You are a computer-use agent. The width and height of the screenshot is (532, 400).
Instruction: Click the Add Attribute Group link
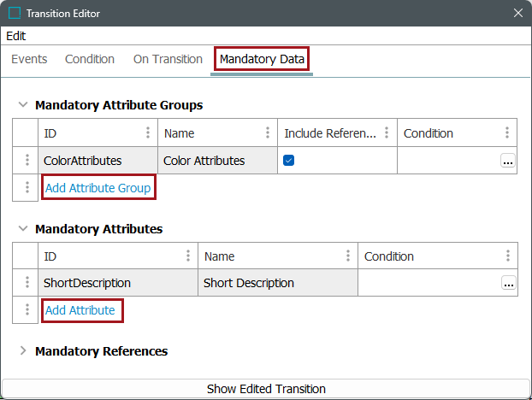coord(98,188)
